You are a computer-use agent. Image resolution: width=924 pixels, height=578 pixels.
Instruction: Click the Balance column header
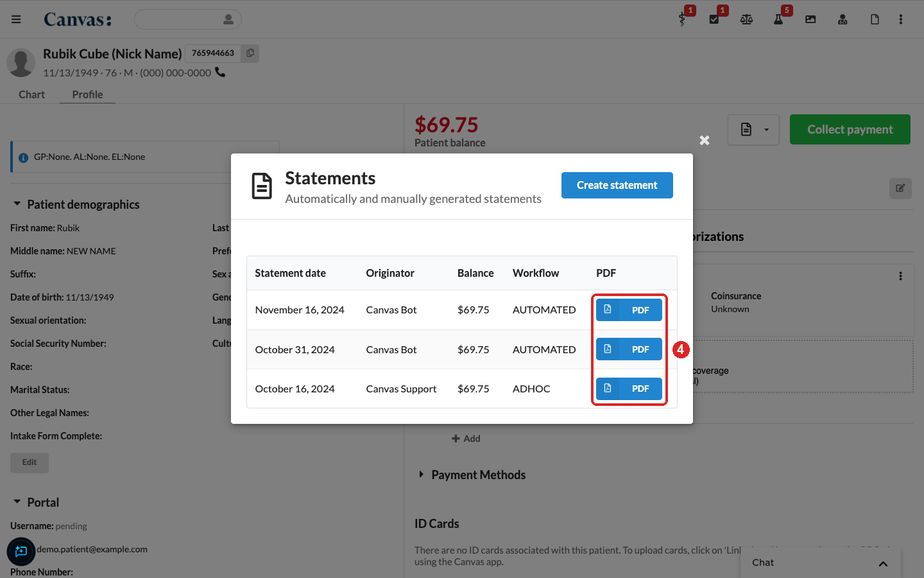point(475,273)
